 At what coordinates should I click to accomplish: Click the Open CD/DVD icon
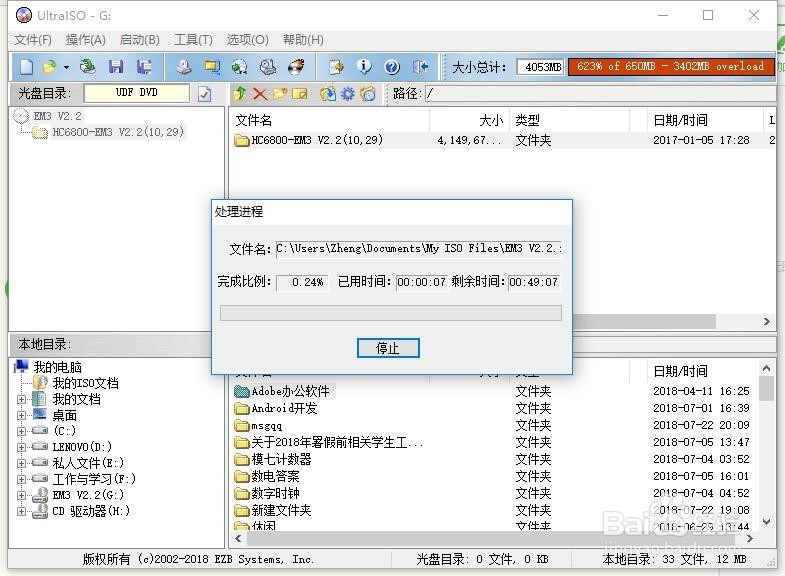tap(88, 67)
